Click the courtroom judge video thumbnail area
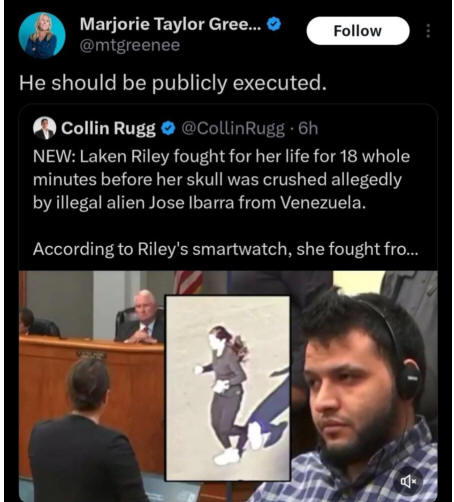This screenshot has height=502, width=454. (140, 317)
